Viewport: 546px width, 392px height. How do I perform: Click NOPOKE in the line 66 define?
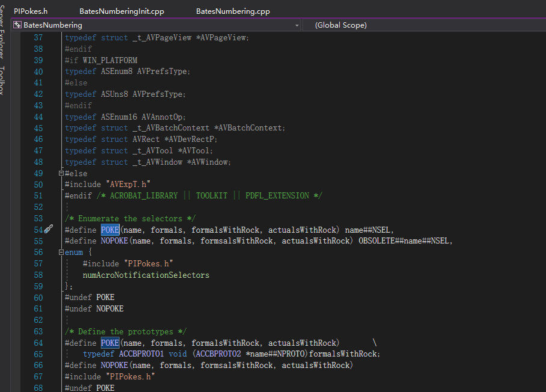point(115,365)
